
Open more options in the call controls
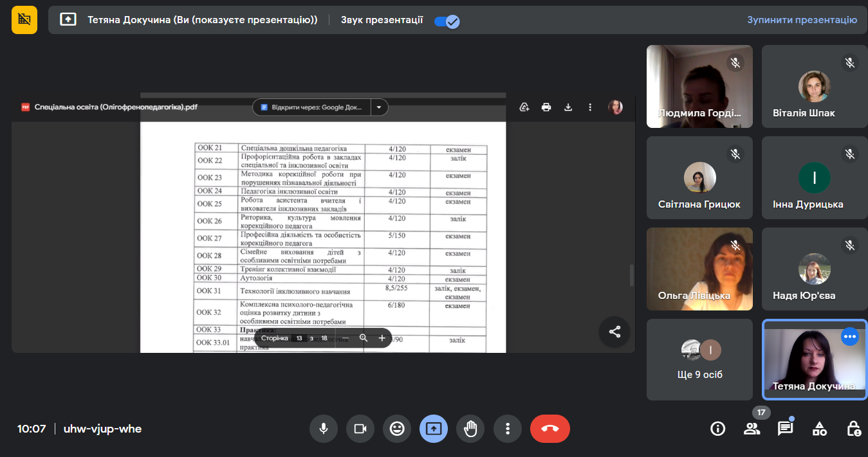(x=508, y=429)
